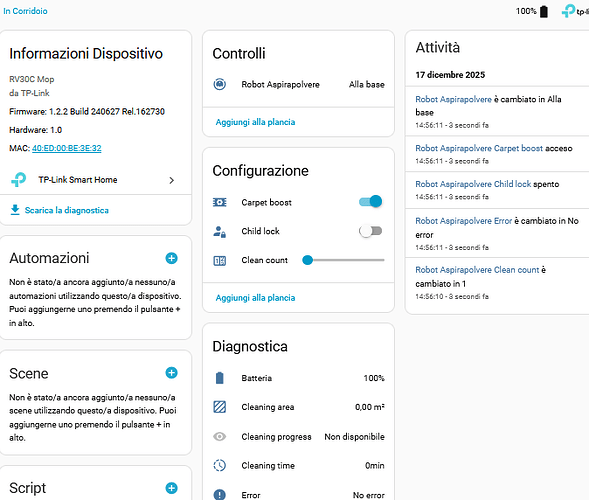The height and width of the screenshot is (500, 589).
Task: Click Aggiungi alla plancia under Configurazione
Action: click(255, 298)
